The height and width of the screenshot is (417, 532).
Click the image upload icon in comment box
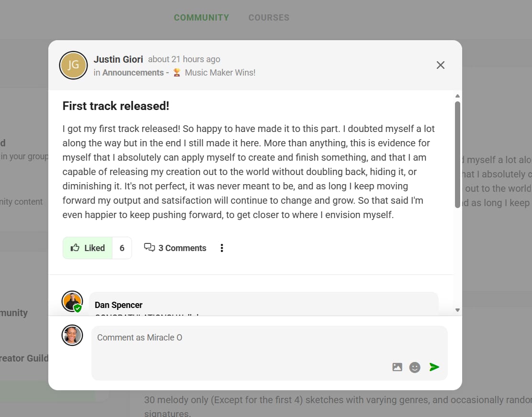point(397,367)
